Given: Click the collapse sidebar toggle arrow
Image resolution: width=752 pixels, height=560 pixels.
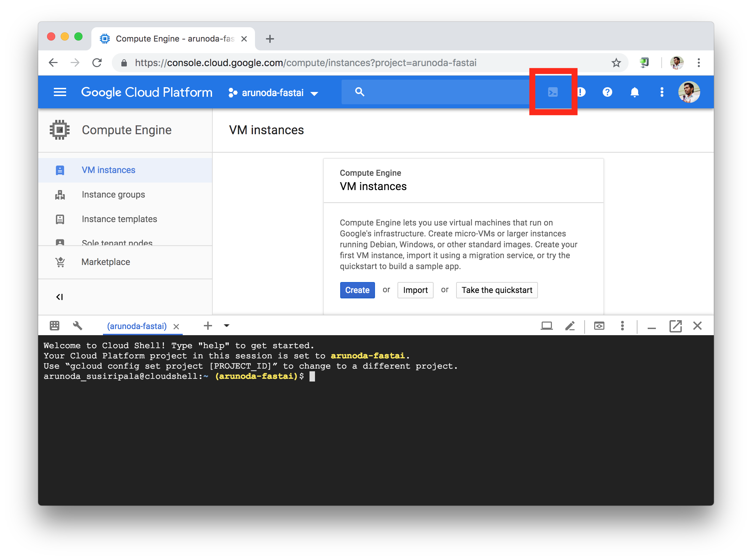Looking at the screenshot, I should (x=60, y=296).
